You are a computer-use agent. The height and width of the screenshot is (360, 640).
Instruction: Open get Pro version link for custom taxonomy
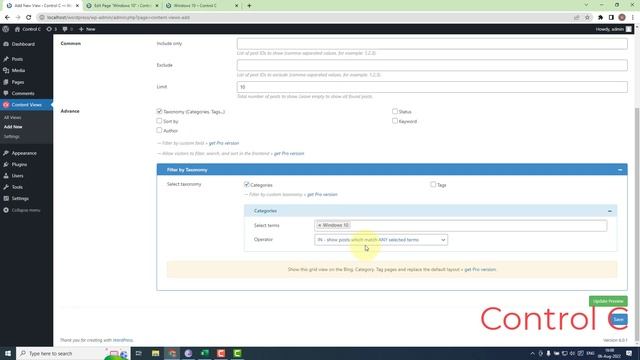(x=322, y=195)
